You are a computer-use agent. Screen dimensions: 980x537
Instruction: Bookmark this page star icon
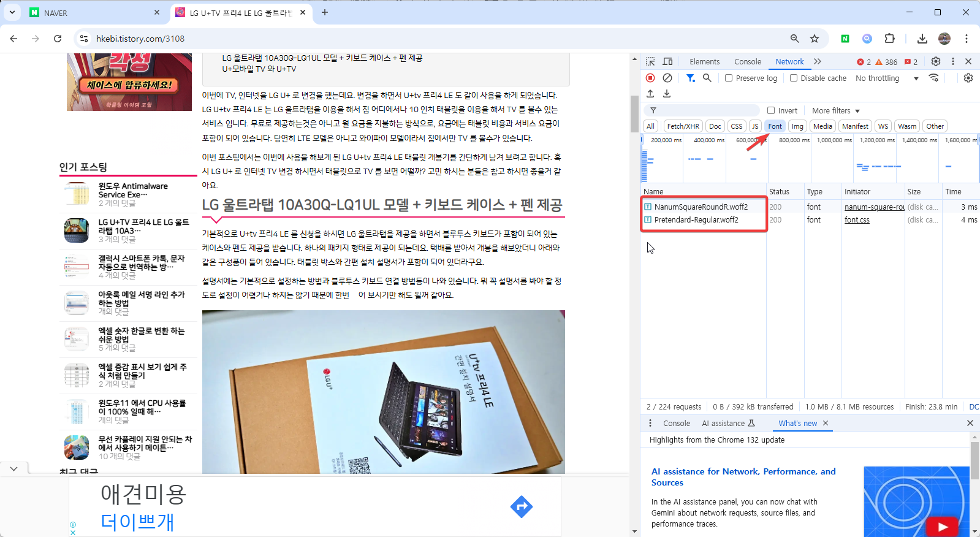click(815, 39)
